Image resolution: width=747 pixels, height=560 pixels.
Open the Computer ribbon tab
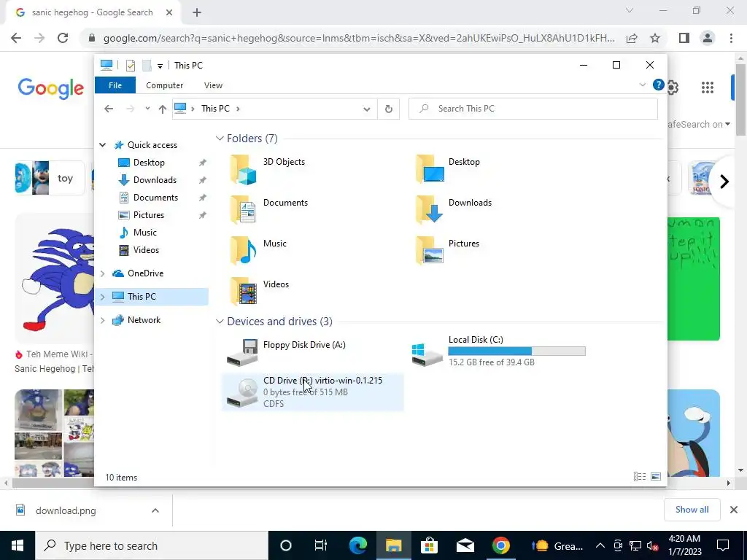tap(164, 85)
